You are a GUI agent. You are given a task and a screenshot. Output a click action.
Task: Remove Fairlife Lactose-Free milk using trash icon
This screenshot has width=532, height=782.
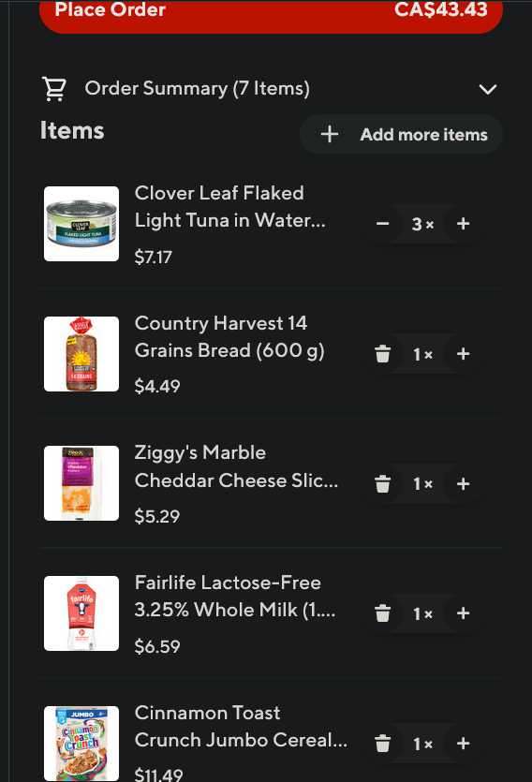(x=382, y=612)
